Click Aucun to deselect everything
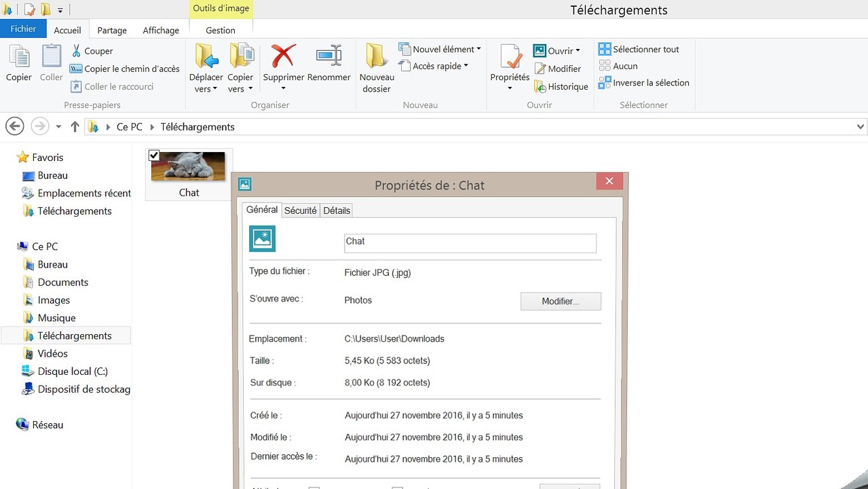This screenshot has height=489, width=868. point(618,66)
